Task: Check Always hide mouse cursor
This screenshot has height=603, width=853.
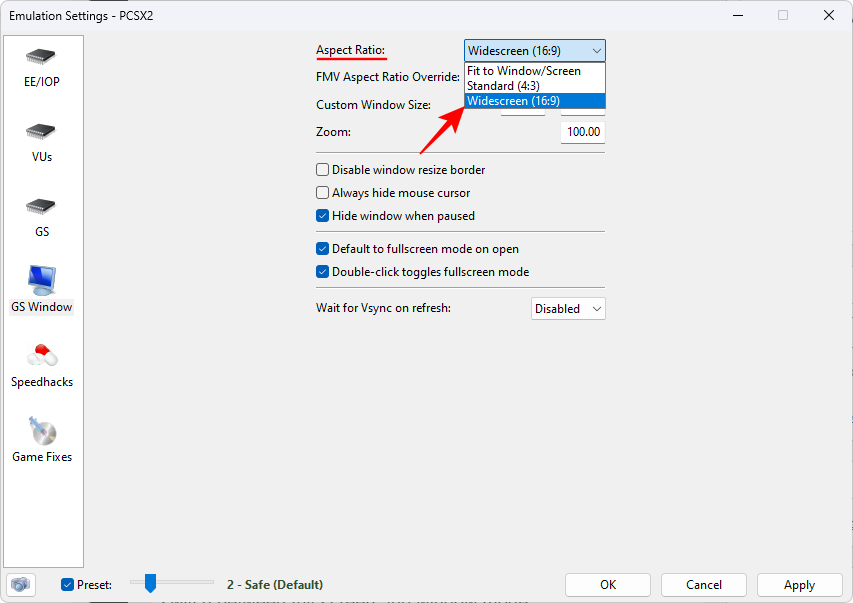Action: point(323,193)
